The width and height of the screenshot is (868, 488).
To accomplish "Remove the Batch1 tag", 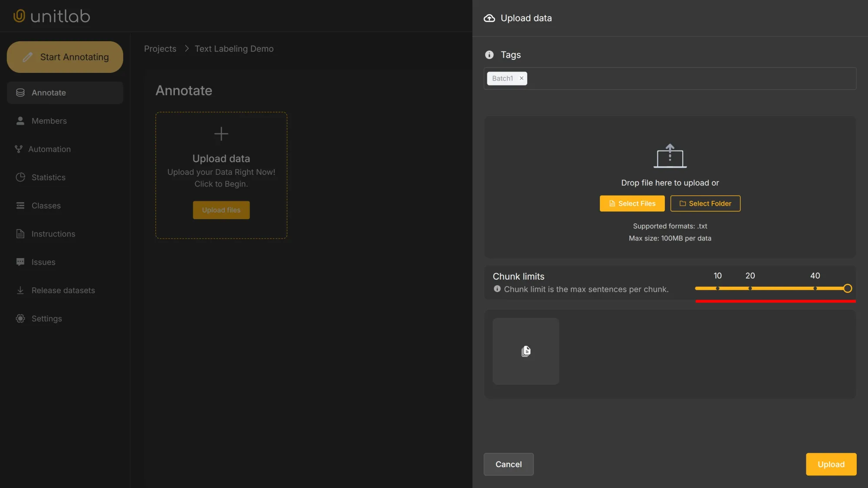I will (521, 78).
